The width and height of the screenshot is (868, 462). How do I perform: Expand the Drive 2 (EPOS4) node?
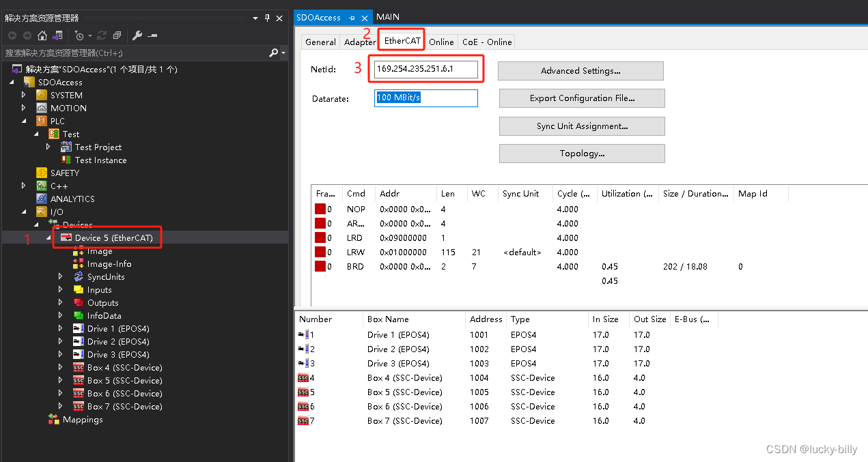click(60, 341)
